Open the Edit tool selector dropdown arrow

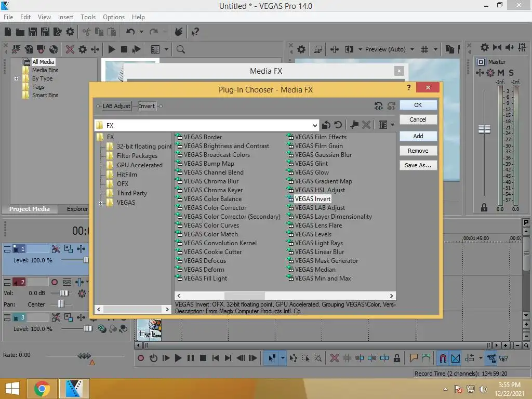283,358
